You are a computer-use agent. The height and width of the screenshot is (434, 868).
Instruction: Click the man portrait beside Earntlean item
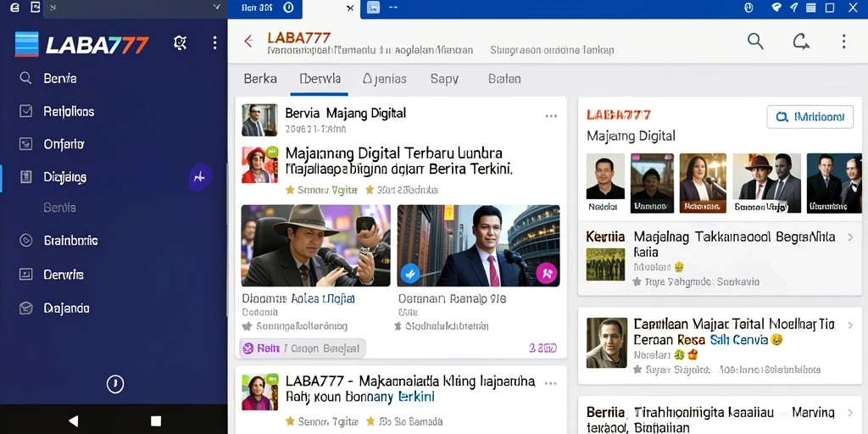pos(607,342)
